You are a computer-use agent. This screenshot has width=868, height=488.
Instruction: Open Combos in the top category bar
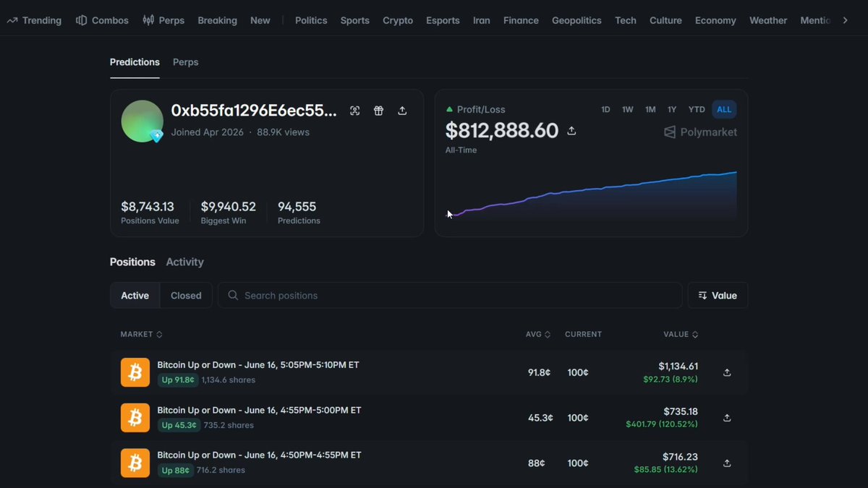102,20
